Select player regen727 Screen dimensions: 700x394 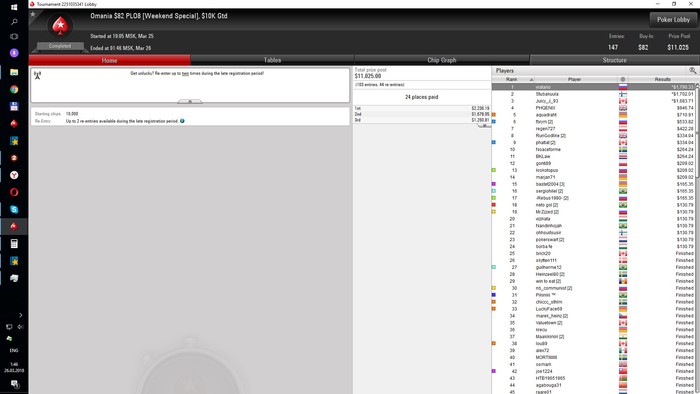click(x=594, y=129)
